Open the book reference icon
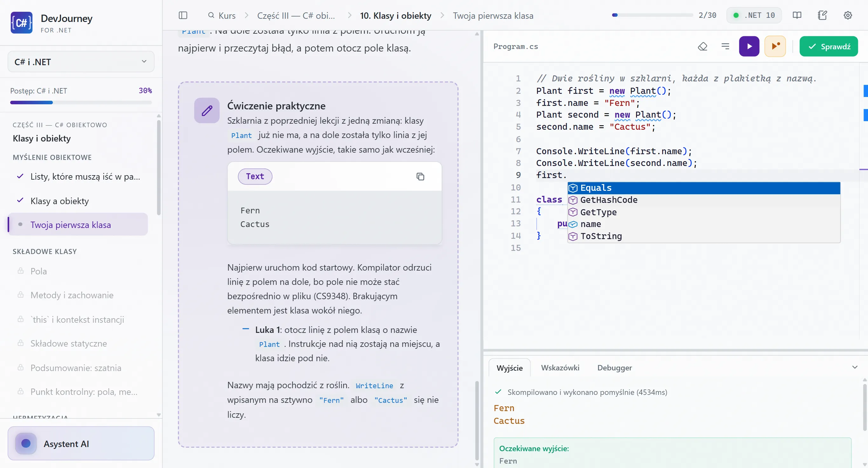This screenshot has width=868, height=468. pos(797,16)
